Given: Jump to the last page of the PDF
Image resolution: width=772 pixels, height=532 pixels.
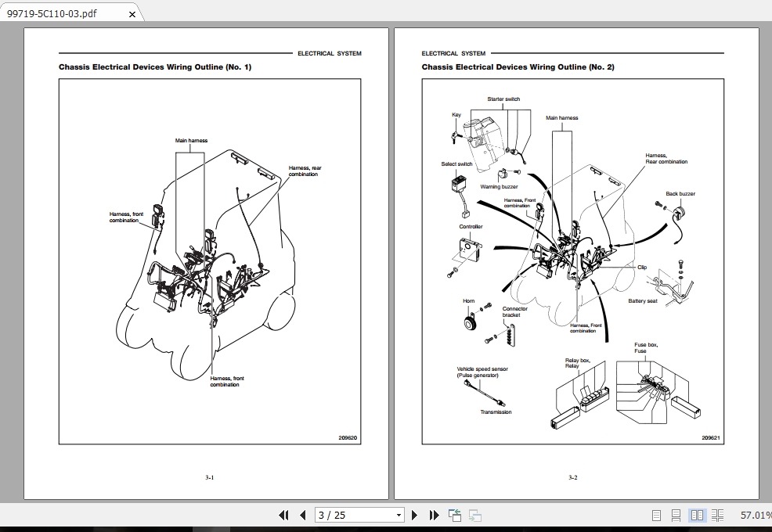Looking at the screenshot, I should [x=434, y=515].
